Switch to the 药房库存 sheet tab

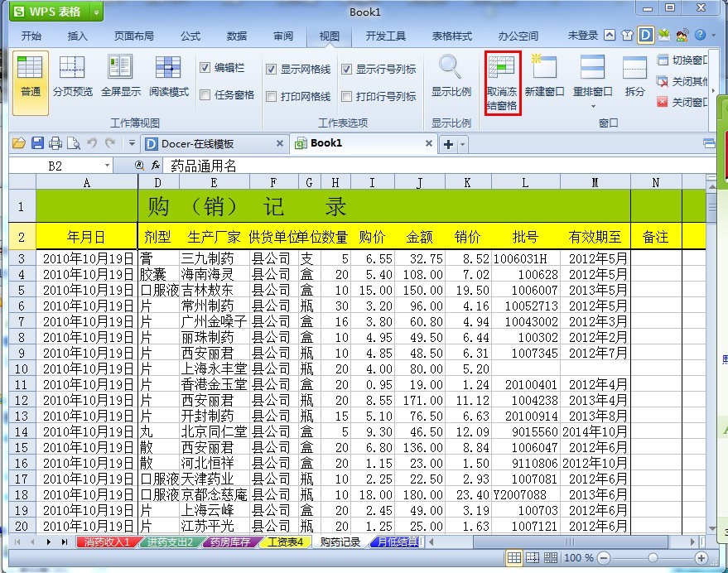coord(229,542)
